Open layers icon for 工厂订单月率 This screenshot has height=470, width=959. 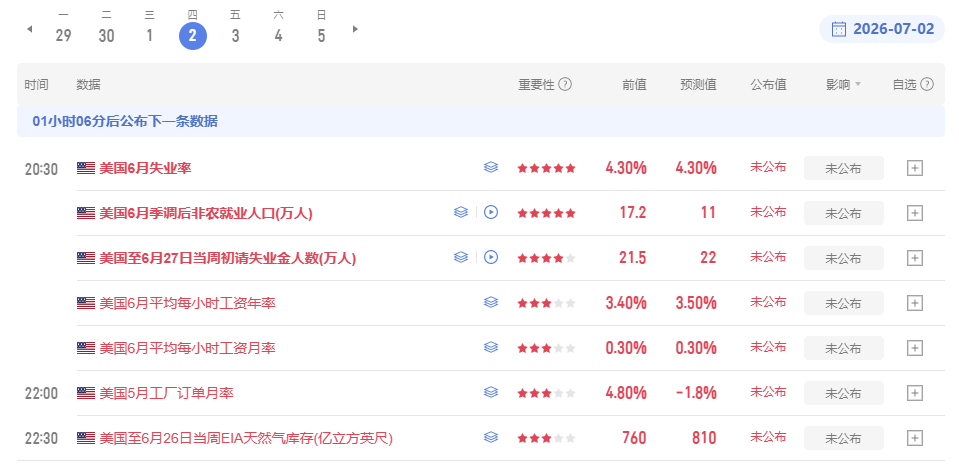491,392
